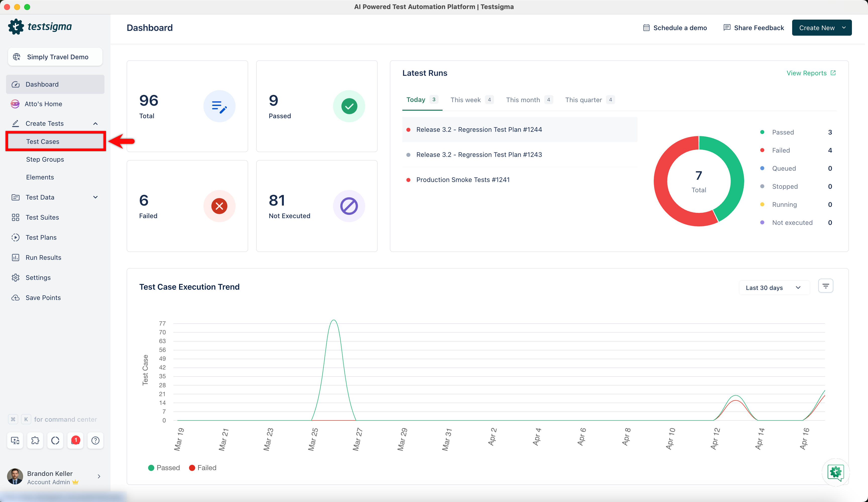Open Atto's Home via its robot icon

point(15,104)
